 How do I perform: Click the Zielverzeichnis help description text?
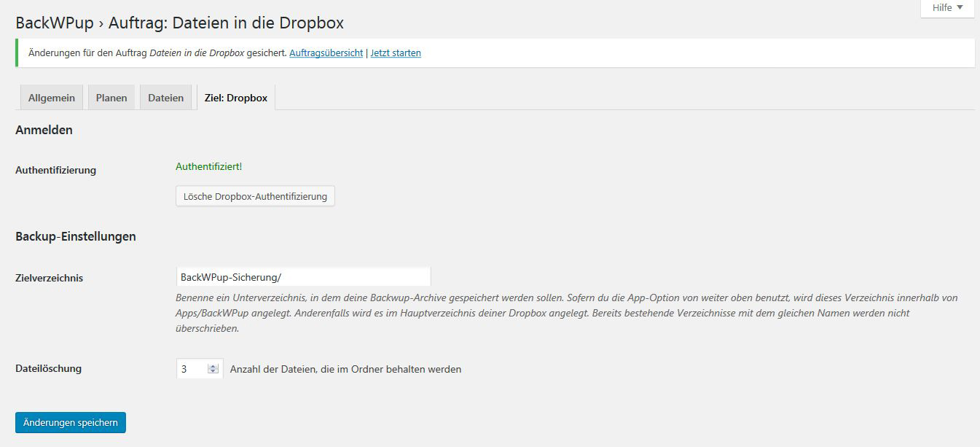click(x=567, y=313)
